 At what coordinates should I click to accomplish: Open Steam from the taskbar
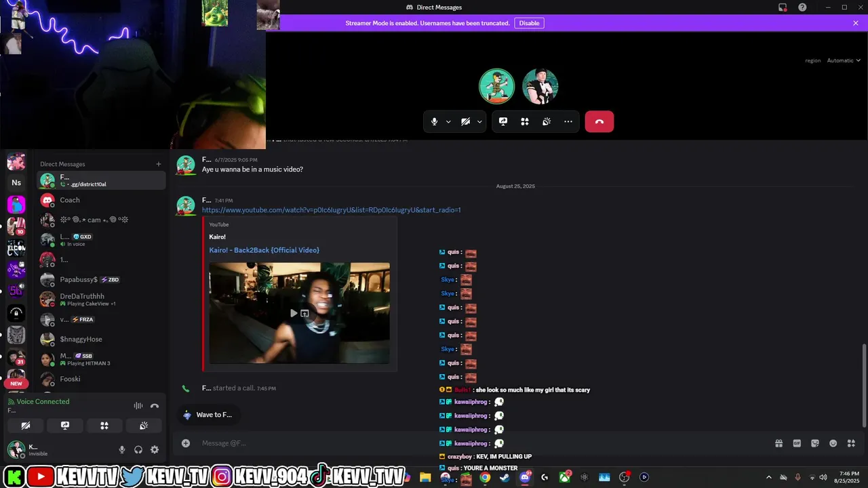click(x=505, y=477)
